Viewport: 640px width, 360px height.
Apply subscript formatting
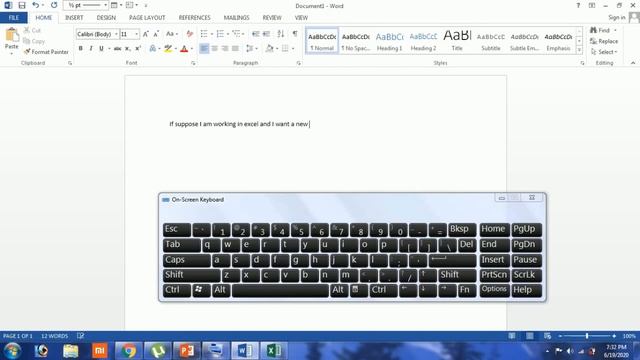click(x=127, y=49)
